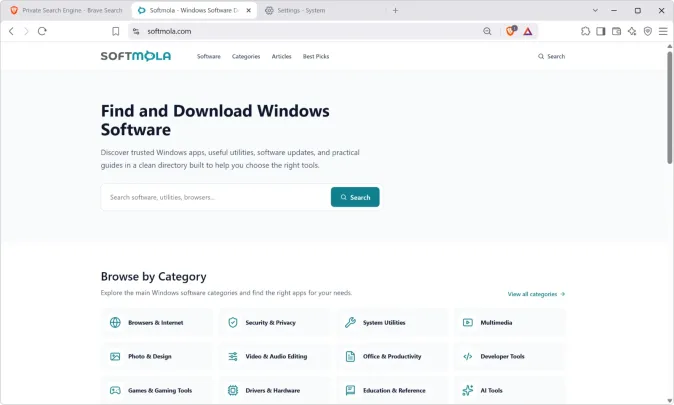Open site settings icon in address bar
The image size is (674, 405).
136,31
